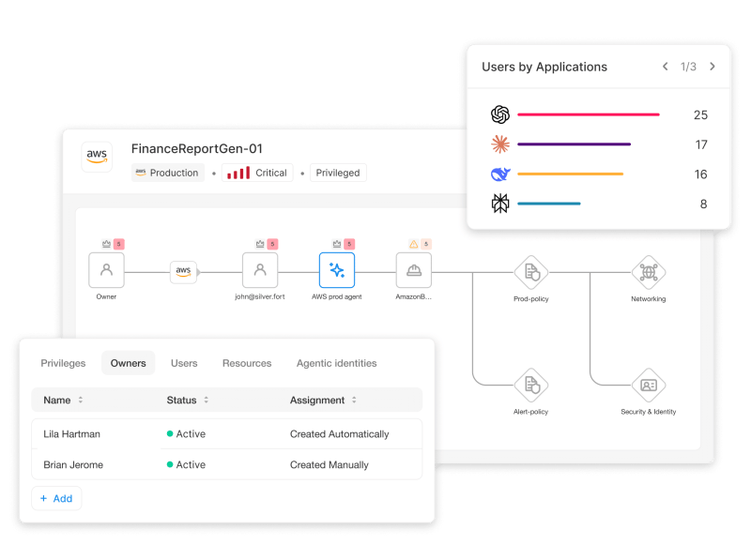
Task: Click the Owner node icon in the graph
Action: click(x=106, y=270)
